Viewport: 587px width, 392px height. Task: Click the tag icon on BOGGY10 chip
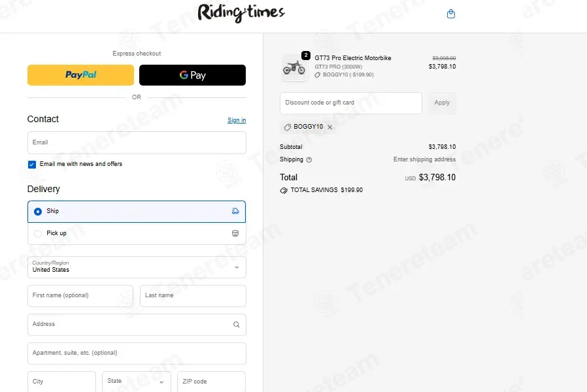287,127
